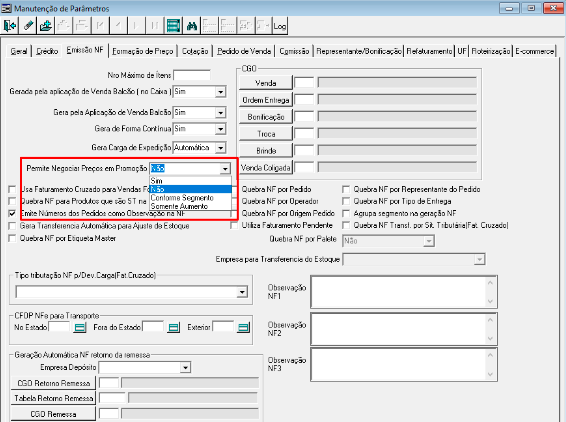Select Sim in the open dropdown list
Image resolution: width=566 pixels, height=422 pixels.
(190, 180)
